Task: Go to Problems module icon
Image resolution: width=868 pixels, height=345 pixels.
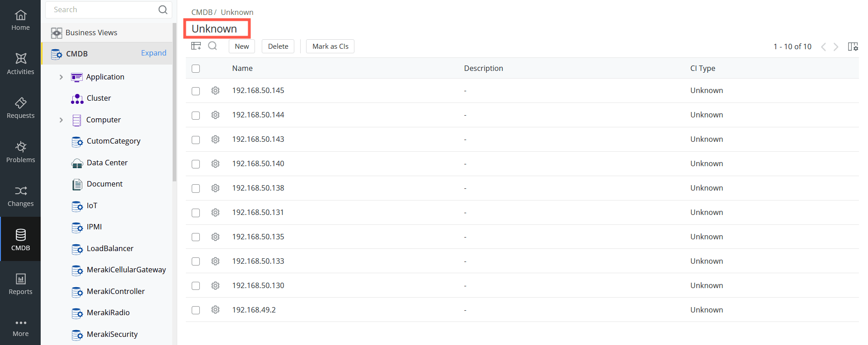Action: coord(20,152)
